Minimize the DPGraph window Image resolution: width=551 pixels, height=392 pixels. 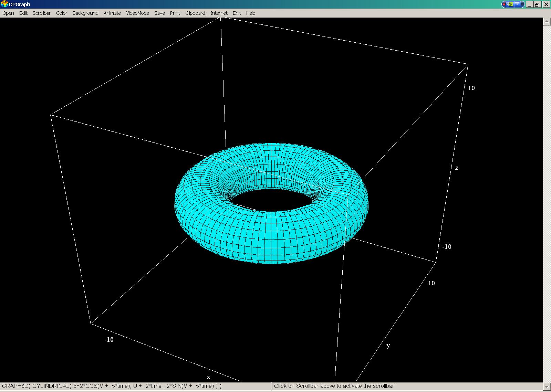pyautogui.click(x=529, y=4)
